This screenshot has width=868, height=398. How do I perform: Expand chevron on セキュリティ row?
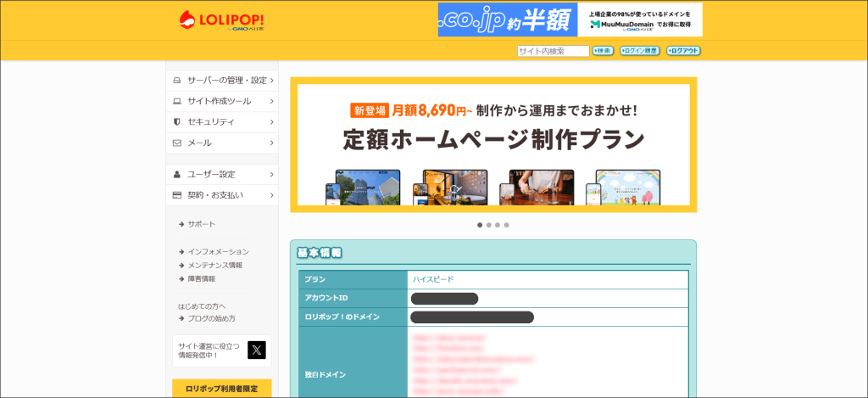(272, 121)
